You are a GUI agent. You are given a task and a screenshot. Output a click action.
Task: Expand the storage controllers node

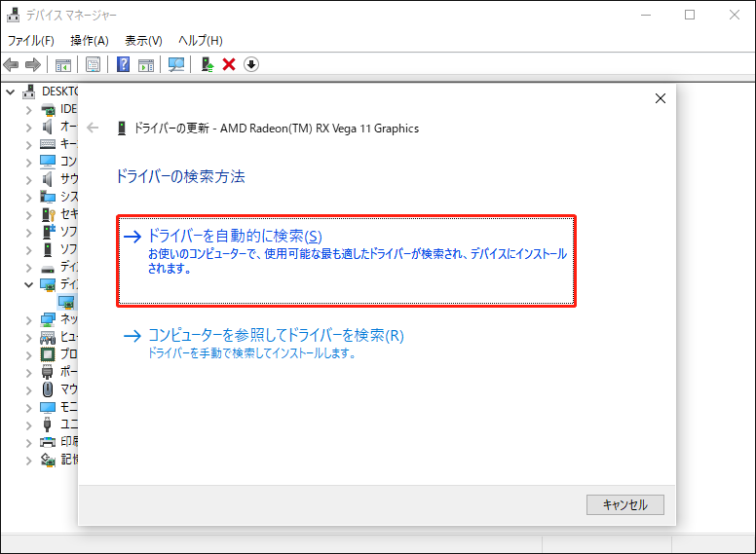coord(29,461)
